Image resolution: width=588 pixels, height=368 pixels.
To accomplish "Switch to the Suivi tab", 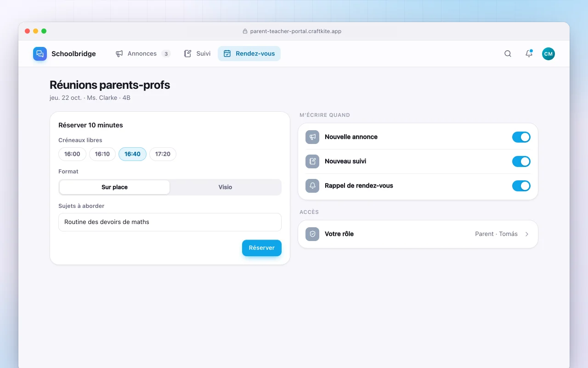I will click(x=197, y=54).
